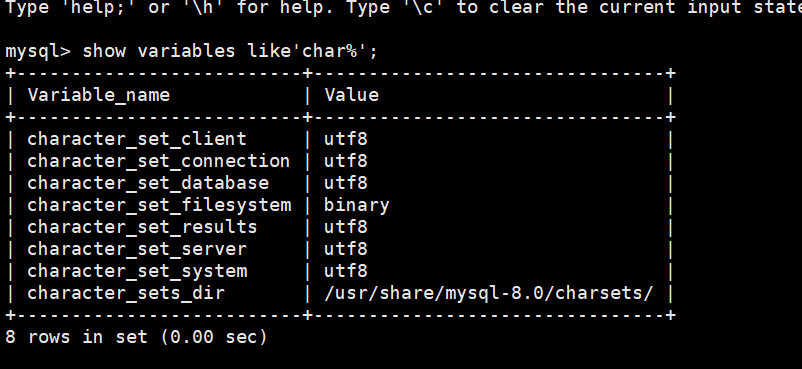Select the character_set_results variable name
Screen dimensions: 802x369
coord(142,227)
